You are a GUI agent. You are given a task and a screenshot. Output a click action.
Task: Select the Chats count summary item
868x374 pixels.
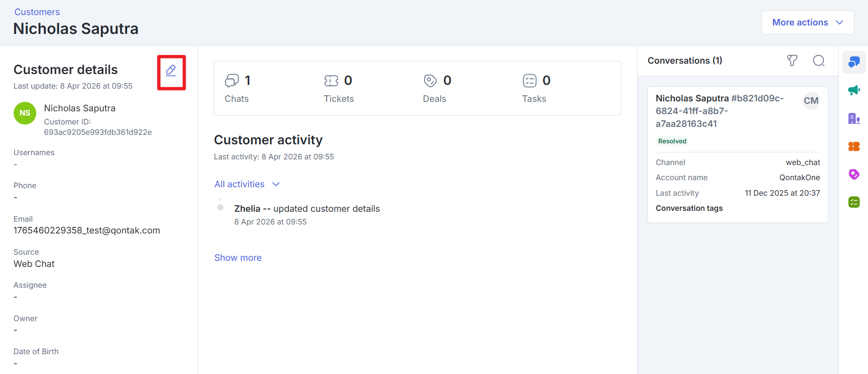[237, 89]
